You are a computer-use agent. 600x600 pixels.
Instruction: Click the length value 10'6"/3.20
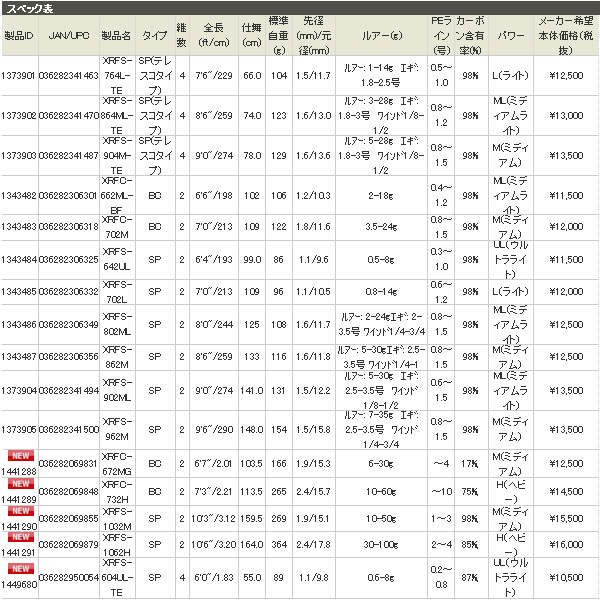[x=214, y=545]
